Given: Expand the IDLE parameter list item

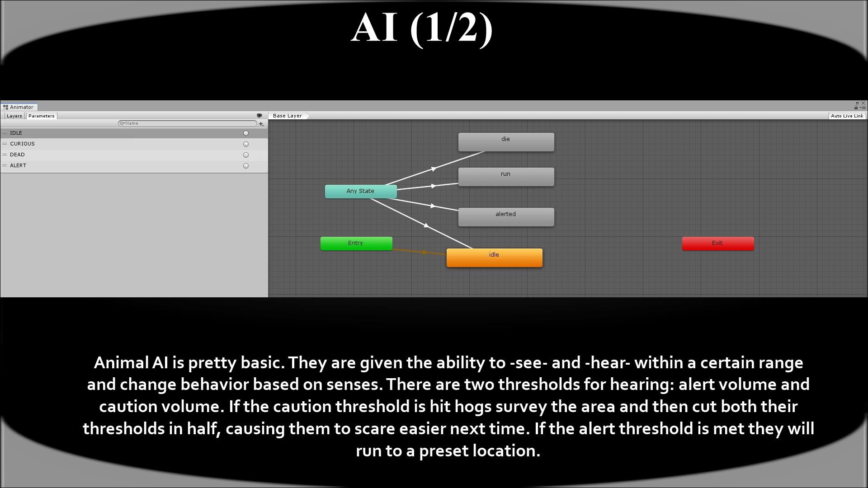Looking at the screenshot, I should coord(5,132).
